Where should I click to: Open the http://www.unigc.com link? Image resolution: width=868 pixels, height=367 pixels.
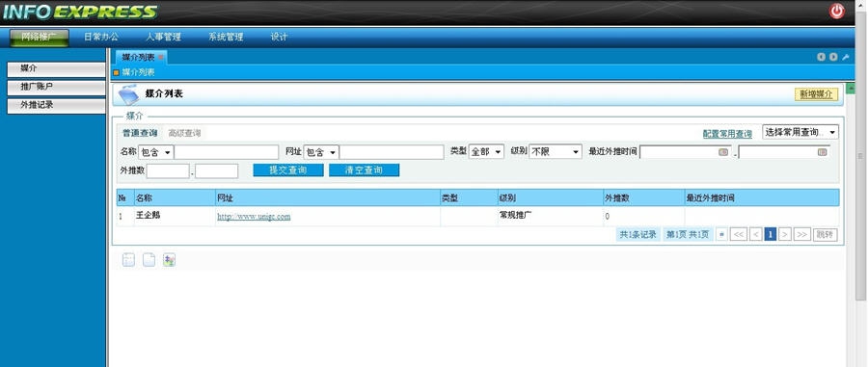coord(254,217)
